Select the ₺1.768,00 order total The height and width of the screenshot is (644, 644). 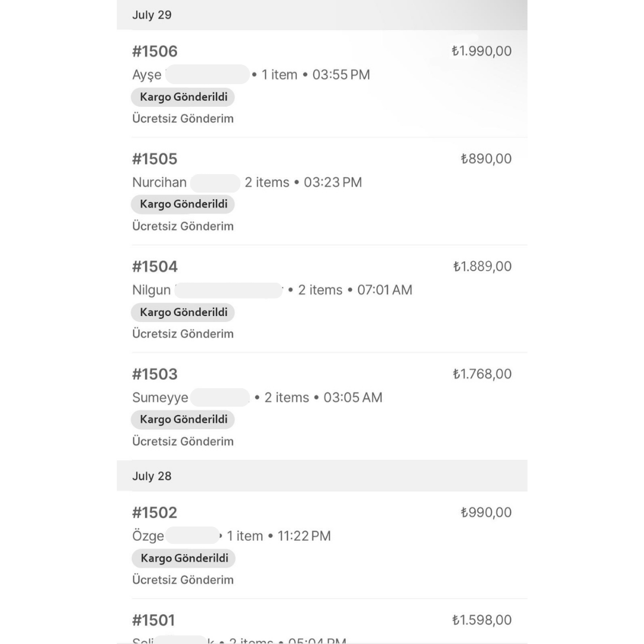[482, 374]
